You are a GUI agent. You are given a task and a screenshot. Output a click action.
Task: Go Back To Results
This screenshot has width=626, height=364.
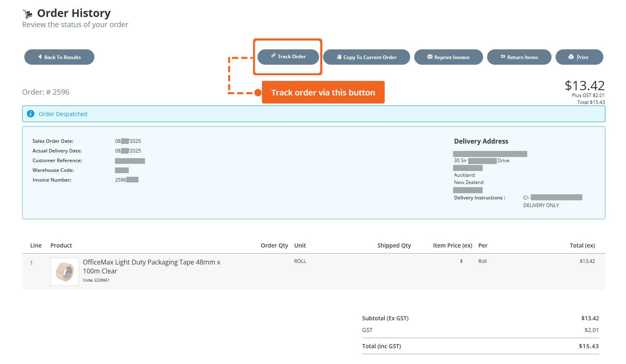pos(59,57)
